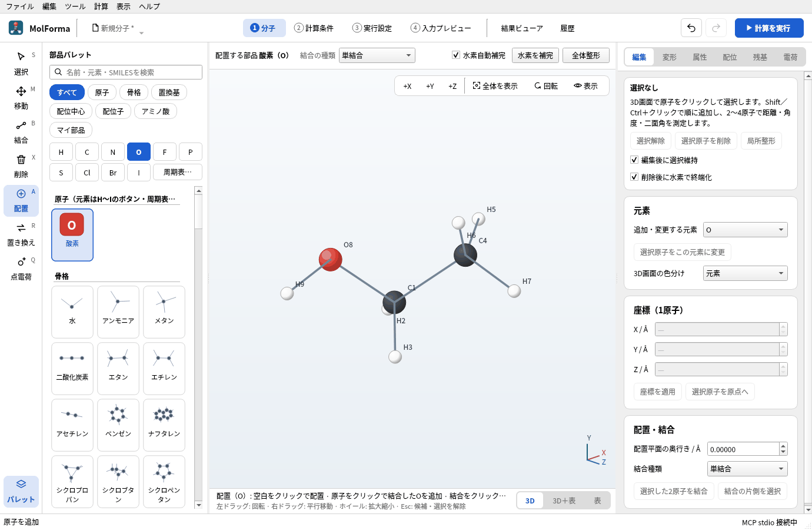
Task: Select the 酸素 oxygen atom part
Action: pyautogui.click(x=72, y=235)
